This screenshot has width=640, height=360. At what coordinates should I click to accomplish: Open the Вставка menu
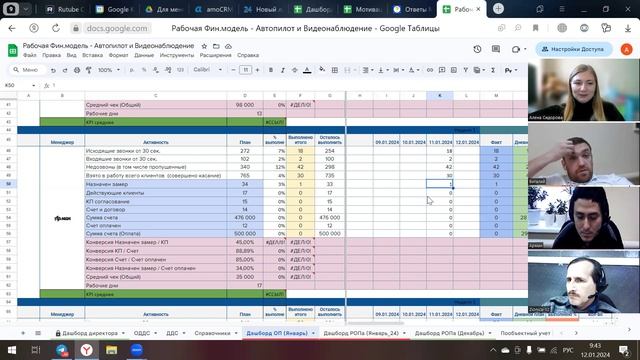(x=92, y=55)
